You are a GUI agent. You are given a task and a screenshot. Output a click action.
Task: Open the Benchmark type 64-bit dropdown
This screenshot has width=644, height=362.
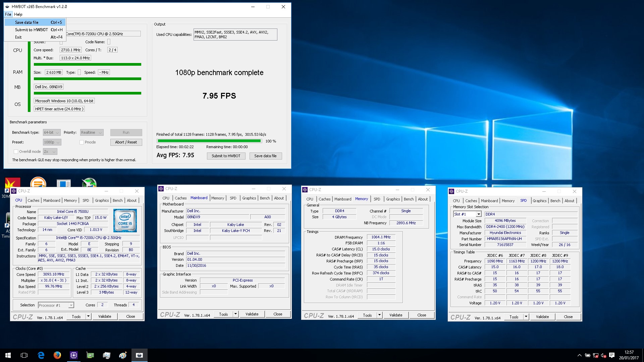click(x=52, y=132)
